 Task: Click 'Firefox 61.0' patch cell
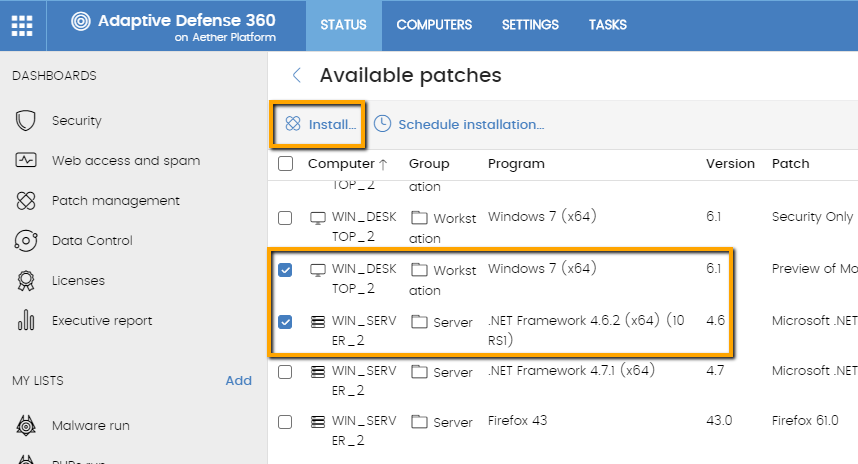805,420
